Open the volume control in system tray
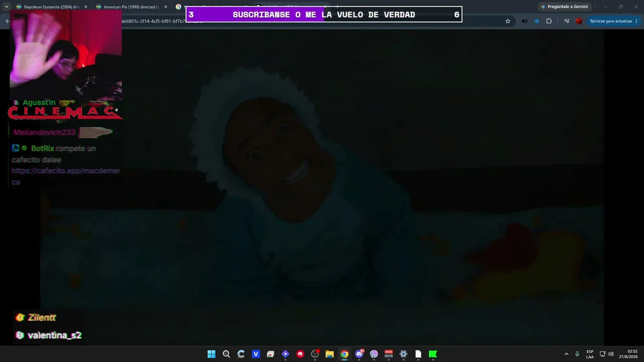Image resolution: width=644 pixels, height=362 pixels. pos(611,354)
